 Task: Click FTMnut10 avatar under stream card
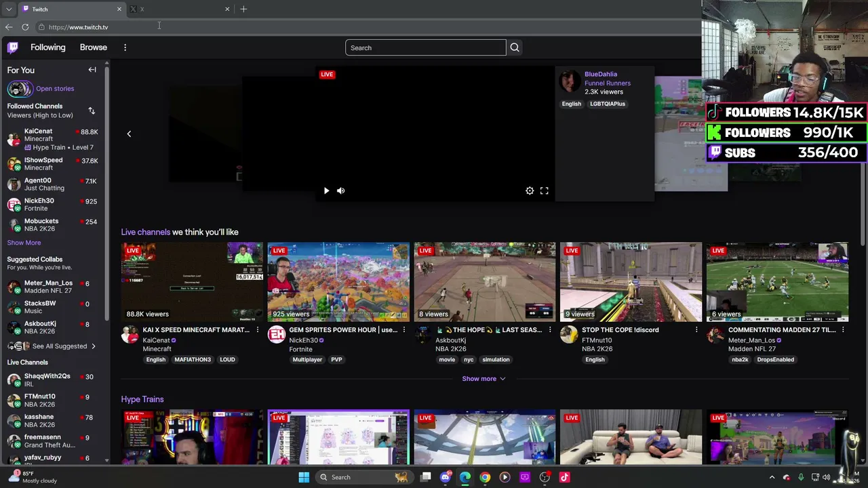pos(569,335)
